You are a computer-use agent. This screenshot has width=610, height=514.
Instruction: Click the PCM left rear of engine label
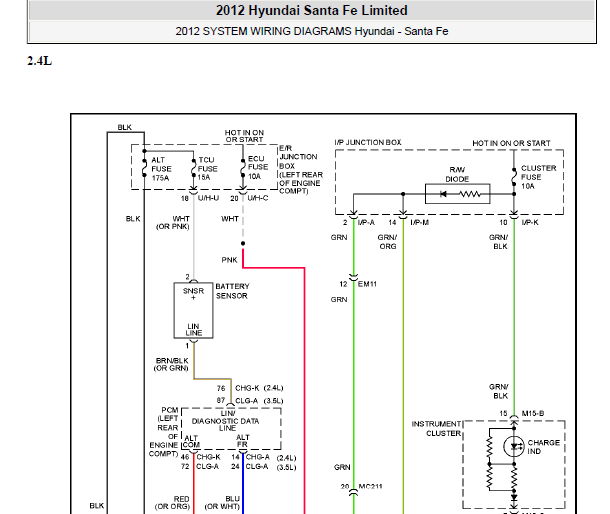coord(163,432)
